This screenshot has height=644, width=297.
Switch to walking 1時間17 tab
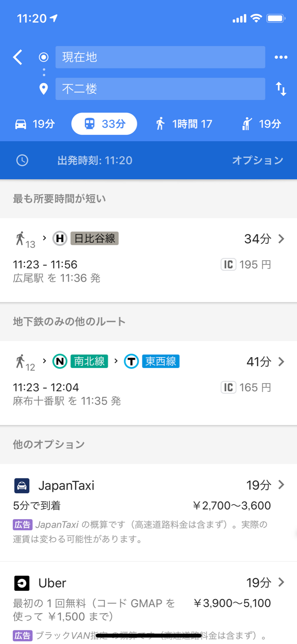click(183, 124)
